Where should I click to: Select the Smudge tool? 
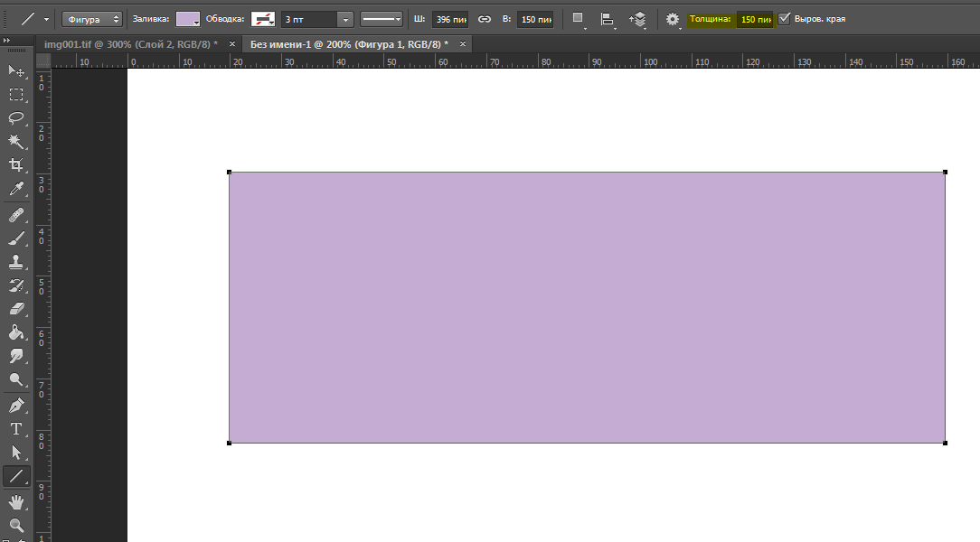click(x=16, y=356)
